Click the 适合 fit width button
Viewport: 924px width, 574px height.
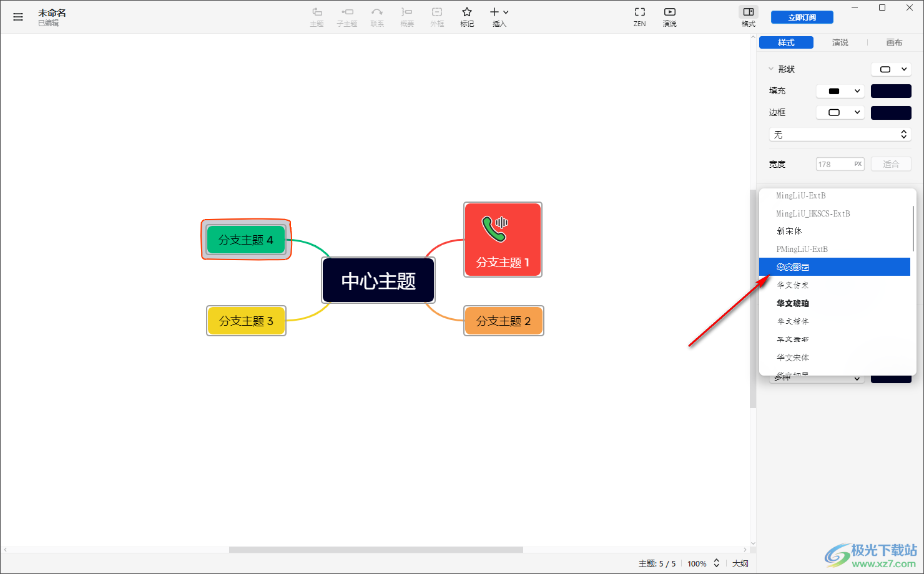[891, 164]
